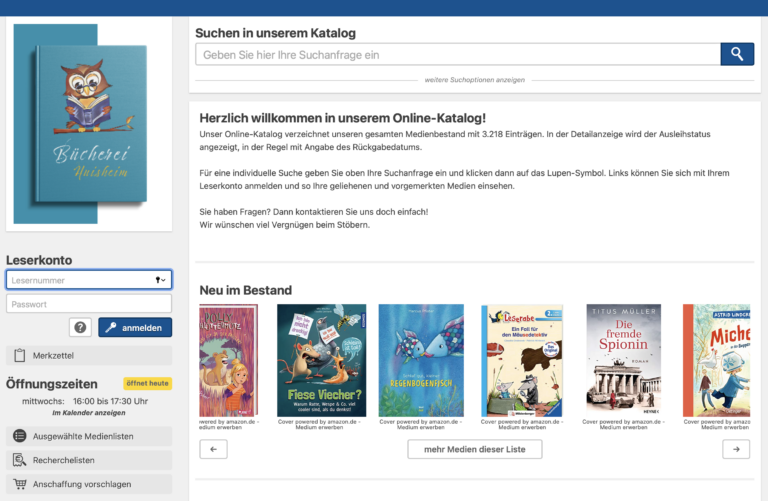The width and height of the screenshot is (768, 501).
Task: Click mehr Medien dieser Liste button
Action: tap(474, 449)
